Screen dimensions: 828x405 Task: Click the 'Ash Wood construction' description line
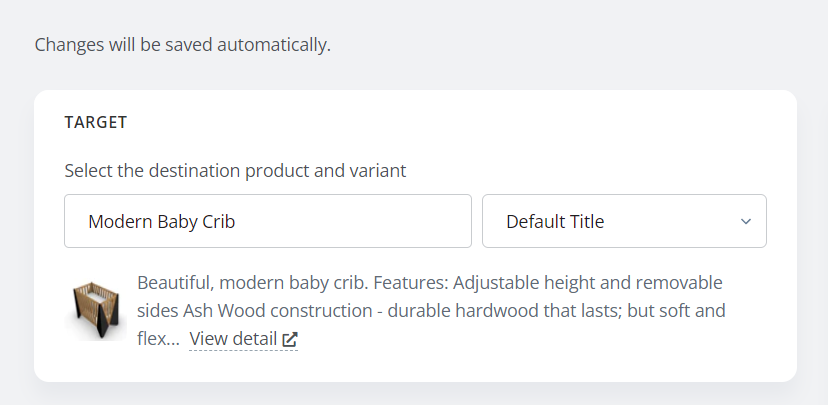click(x=277, y=310)
